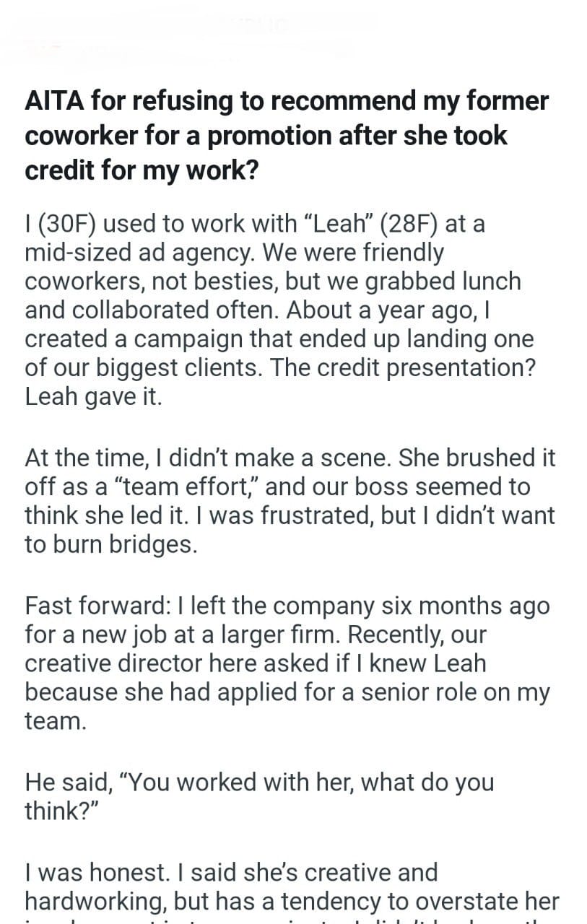
Task: Click the word "team." ending the third paragraph
Action: tap(56, 720)
